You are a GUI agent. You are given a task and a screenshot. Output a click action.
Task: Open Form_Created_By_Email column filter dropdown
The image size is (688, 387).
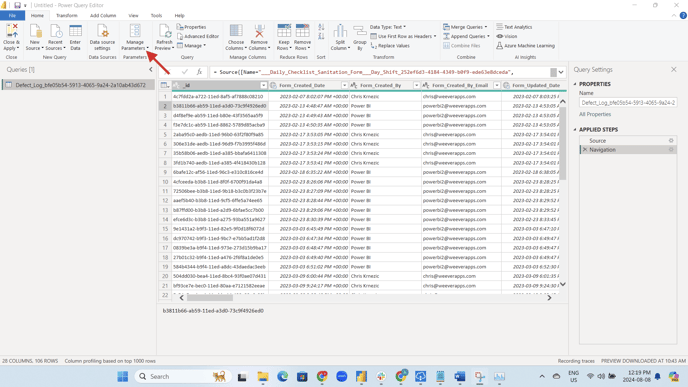click(x=497, y=85)
